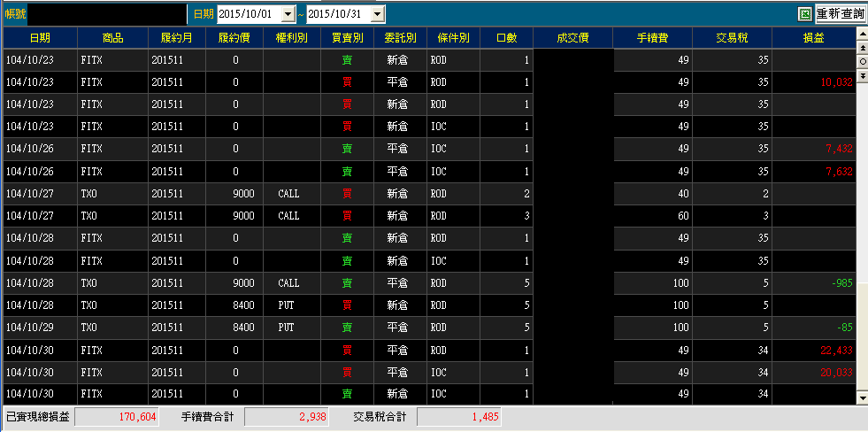Click the 成交價 column header
Screen dimensions: 868x432
coord(573,38)
